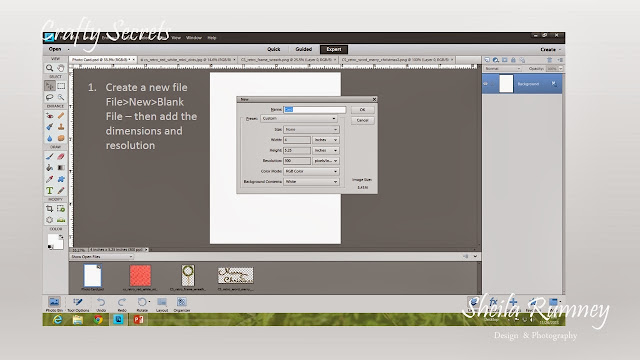This screenshot has width=640, height=360.
Task: Open the Show Open Files dropdown
Action: tap(102, 257)
